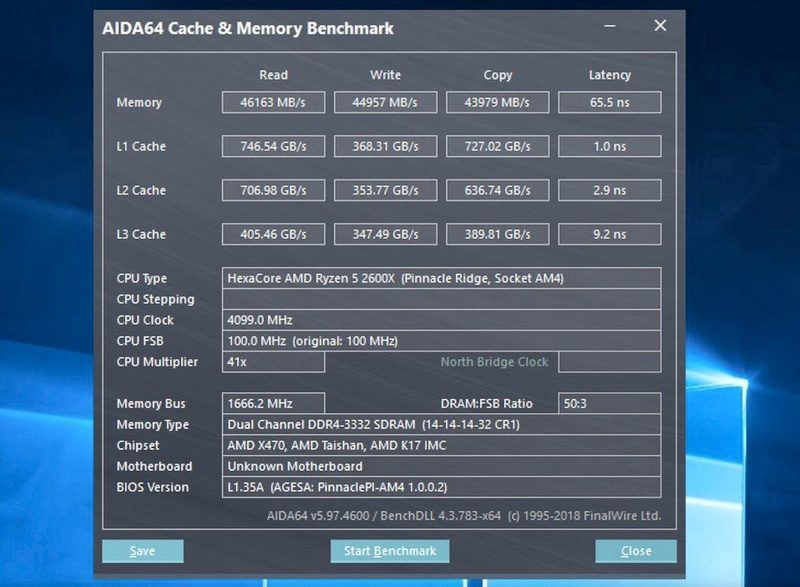Click the Memory row label

[139, 103]
